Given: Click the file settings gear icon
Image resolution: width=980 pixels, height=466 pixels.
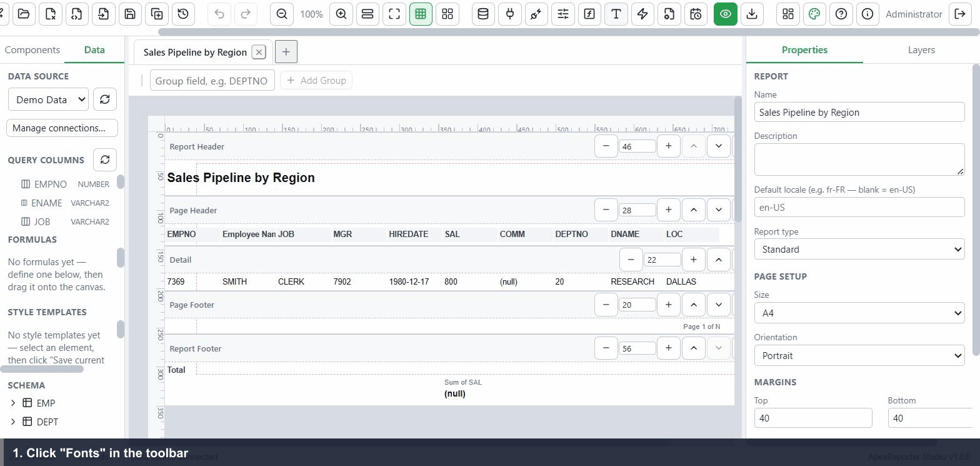Looking at the screenshot, I should click(x=669, y=14).
